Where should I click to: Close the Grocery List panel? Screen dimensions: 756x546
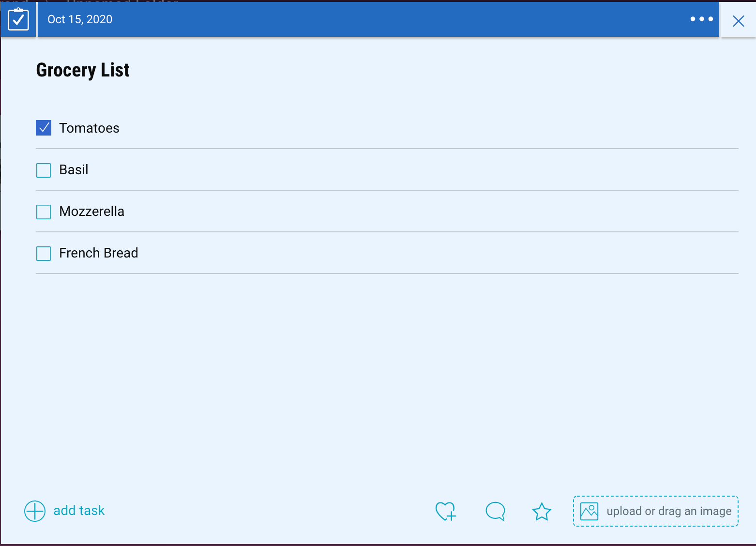pyautogui.click(x=739, y=21)
